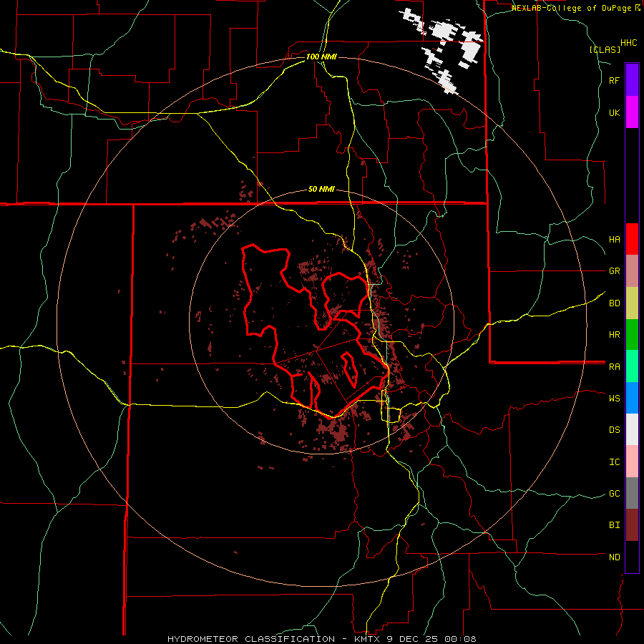Pick the light pink IC swatch
Viewport: 644px width, 644px height.
point(632,462)
